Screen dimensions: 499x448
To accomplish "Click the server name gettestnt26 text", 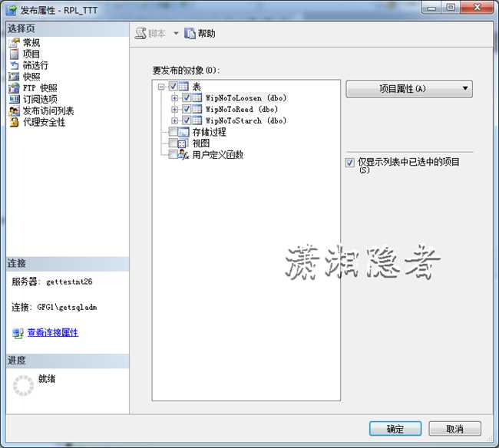I will click(69, 282).
